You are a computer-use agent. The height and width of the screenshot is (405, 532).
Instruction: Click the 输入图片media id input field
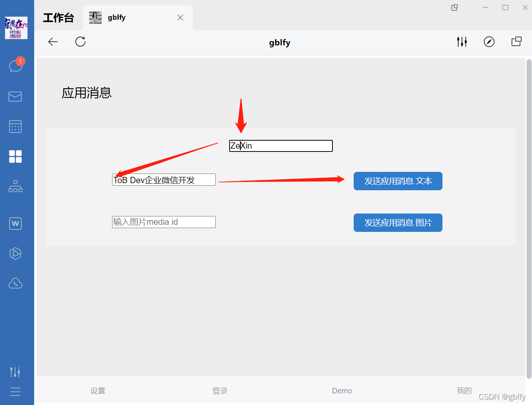click(x=163, y=222)
